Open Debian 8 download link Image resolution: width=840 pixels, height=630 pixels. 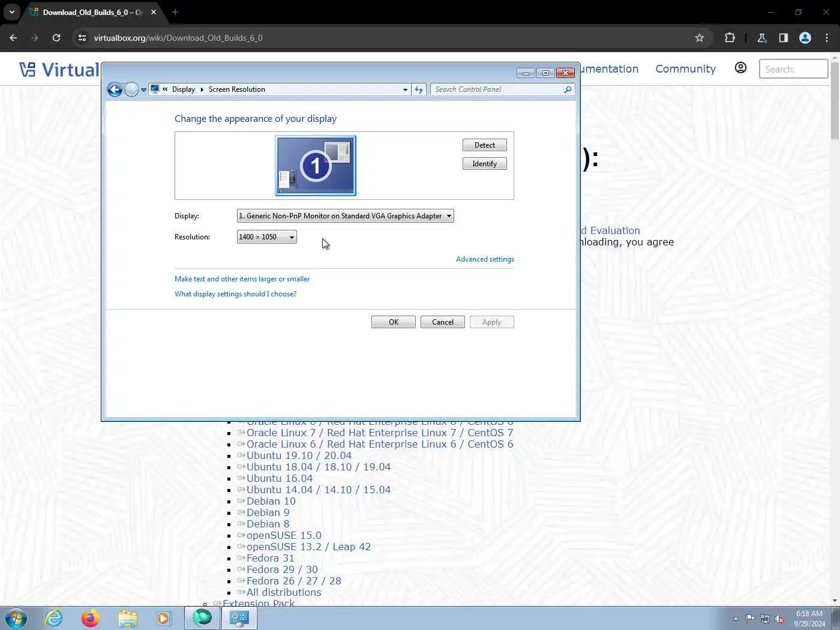(x=268, y=524)
